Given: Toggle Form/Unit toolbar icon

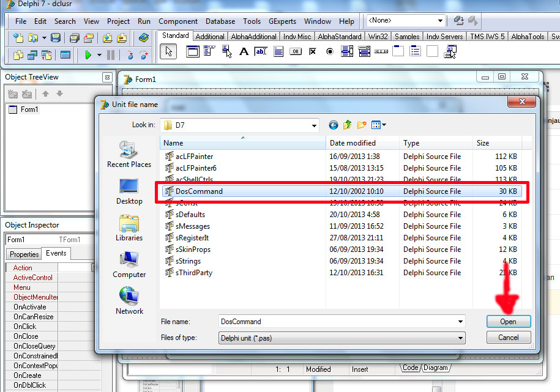Looking at the screenshot, I should click(x=47, y=55).
